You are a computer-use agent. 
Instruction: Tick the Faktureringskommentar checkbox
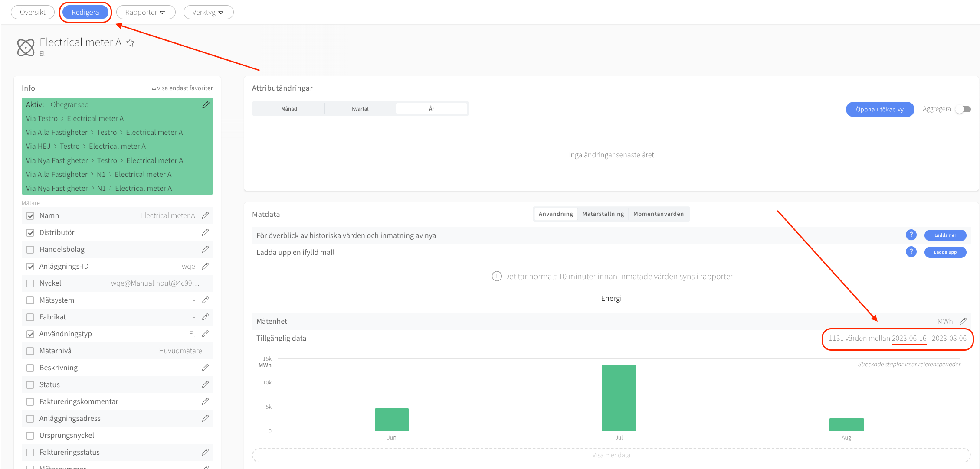pyautogui.click(x=30, y=402)
